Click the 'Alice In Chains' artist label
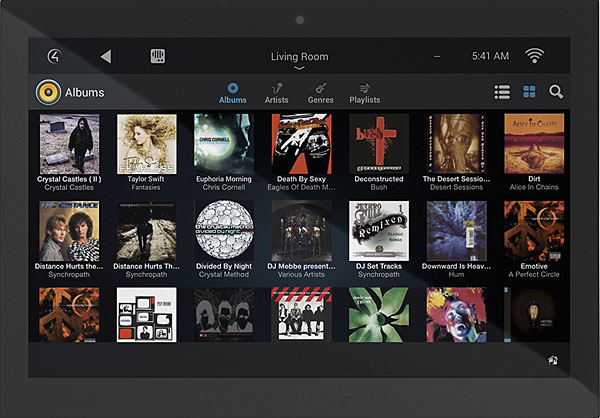The image size is (600, 418). (534, 188)
